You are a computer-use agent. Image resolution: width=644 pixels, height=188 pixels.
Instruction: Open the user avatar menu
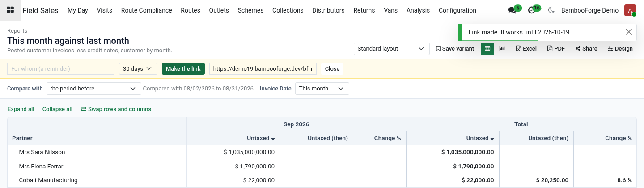pyautogui.click(x=630, y=10)
